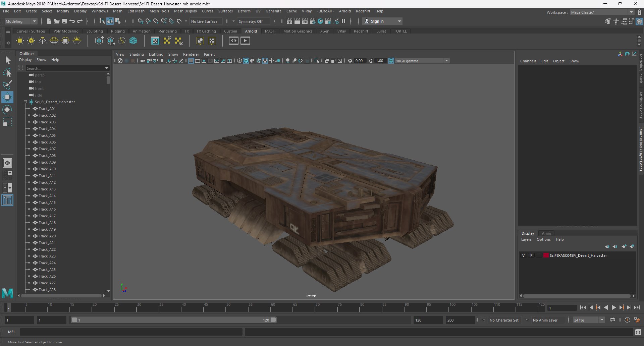The height and width of the screenshot is (346, 644).
Task: Create an Arnold Skydome Light from shelf
Action: tap(54, 41)
